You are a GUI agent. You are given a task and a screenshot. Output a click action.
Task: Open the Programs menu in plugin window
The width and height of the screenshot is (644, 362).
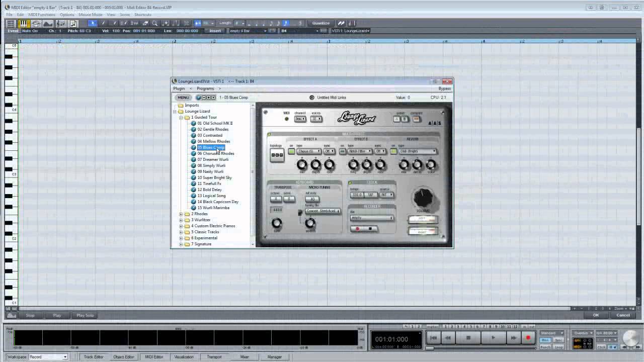(205, 88)
